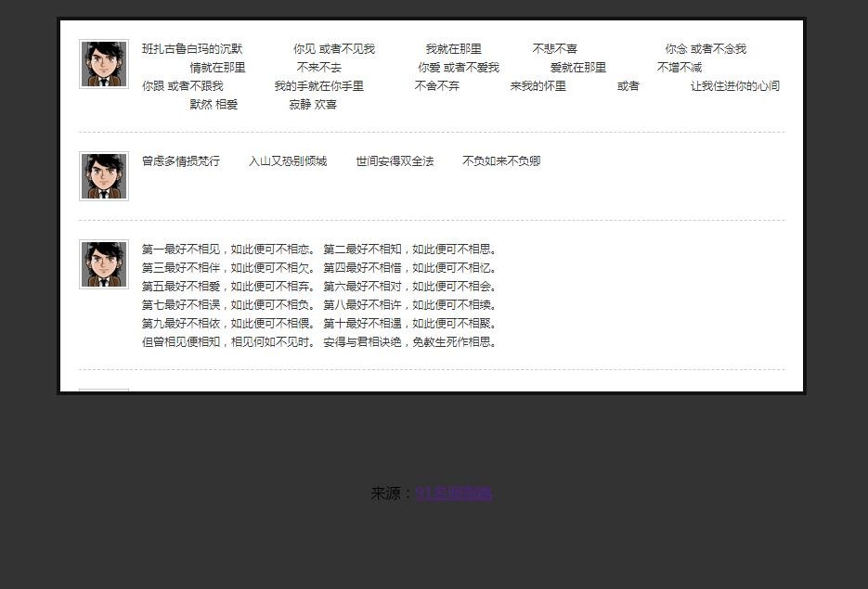This screenshot has height=589, width=868.
Task: Click the text 你念 或者不念我
Action: (706, 48)
